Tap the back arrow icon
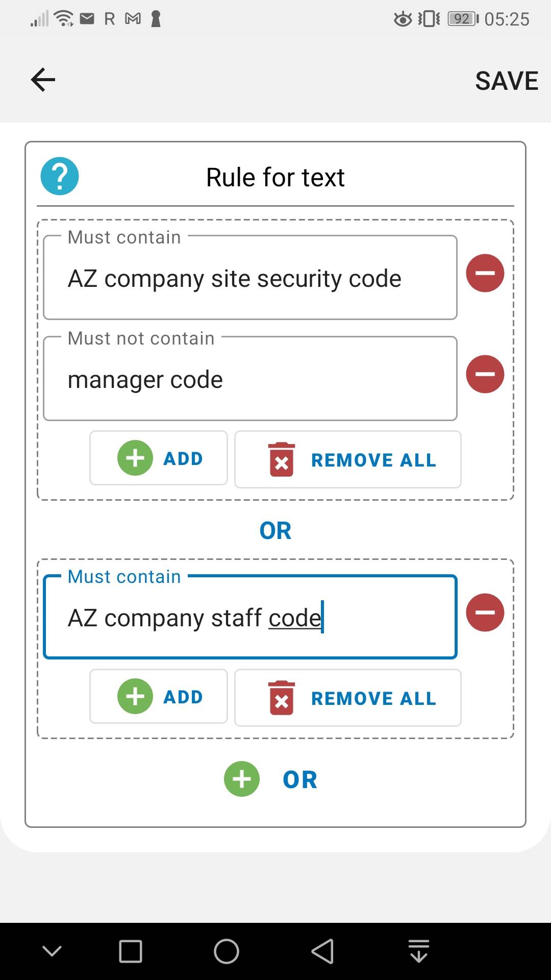 pyautogui.click(x=43, y=80)
